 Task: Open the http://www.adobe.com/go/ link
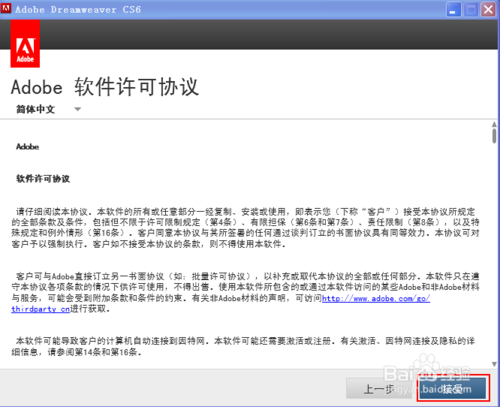pyautogui.click(x=376, y=298)
